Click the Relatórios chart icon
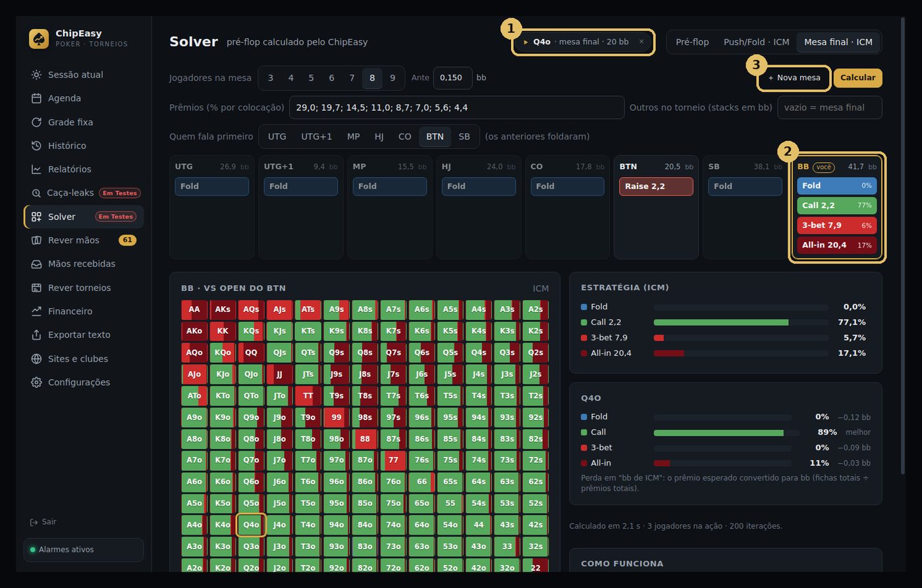Image resolution: width=922 pixels, height=588 pixels. [36, 169]
